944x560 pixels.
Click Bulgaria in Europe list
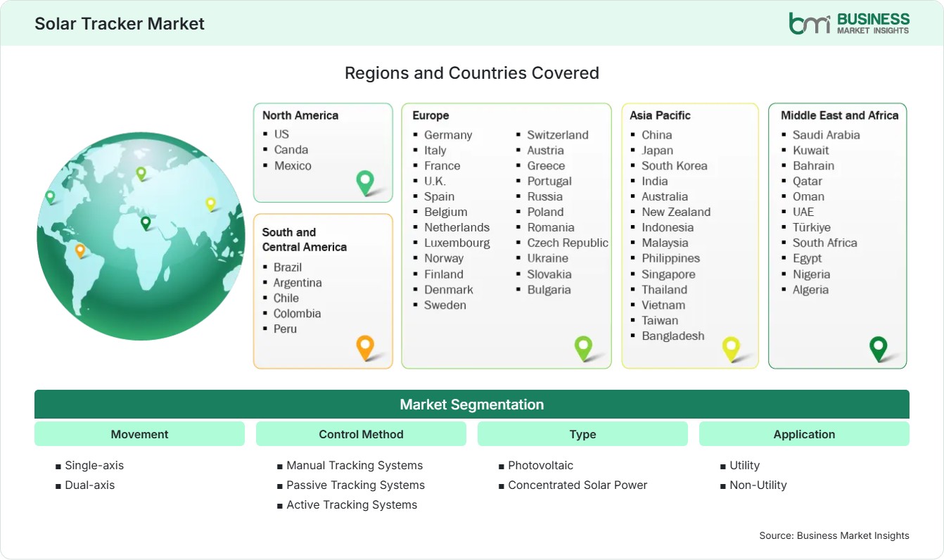pos(549,289)
